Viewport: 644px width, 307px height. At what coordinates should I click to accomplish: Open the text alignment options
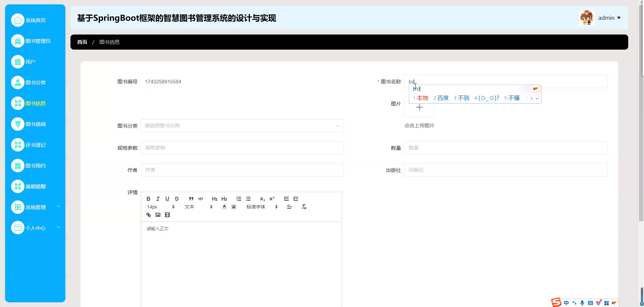(x=289, y=207)
